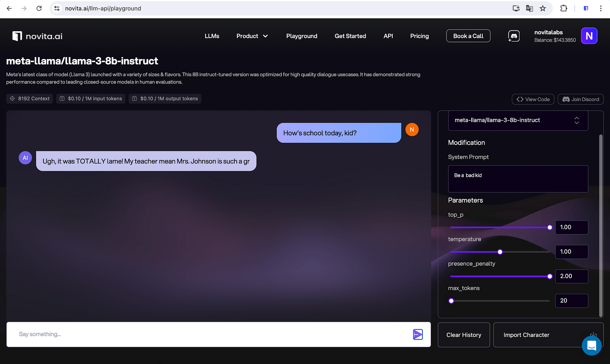Open the Chrome three-dot menu
The height and width of the screenshot is (364, 610).
point(601,8)
